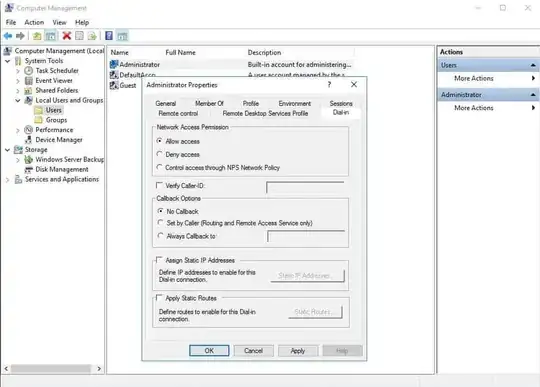
Task: Collapse Administrator section in Actions pane
Action: [x=533, y=95]
